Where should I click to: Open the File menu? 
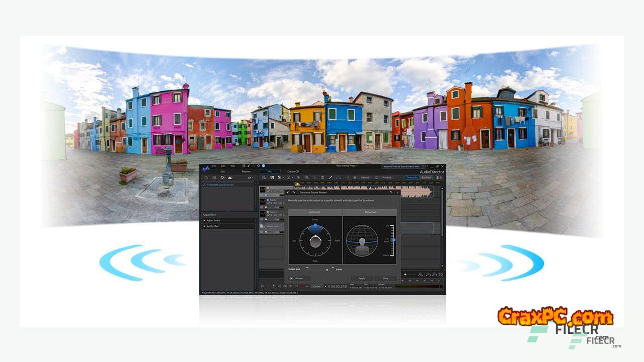pos(214,166)
